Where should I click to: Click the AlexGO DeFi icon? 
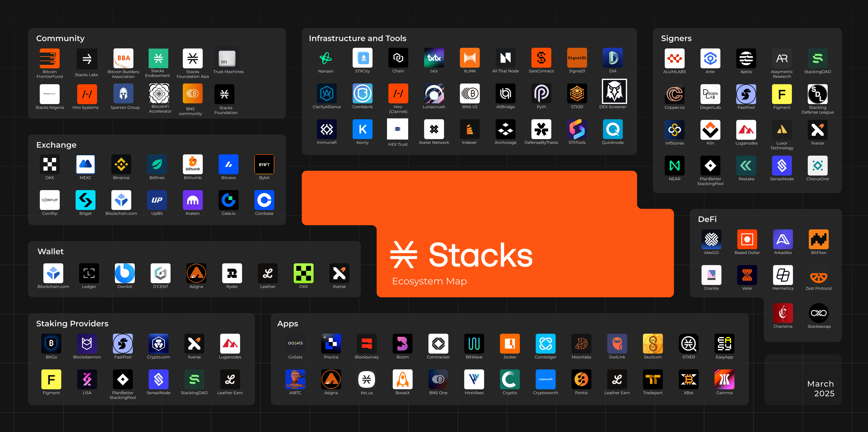coord(711,239)
